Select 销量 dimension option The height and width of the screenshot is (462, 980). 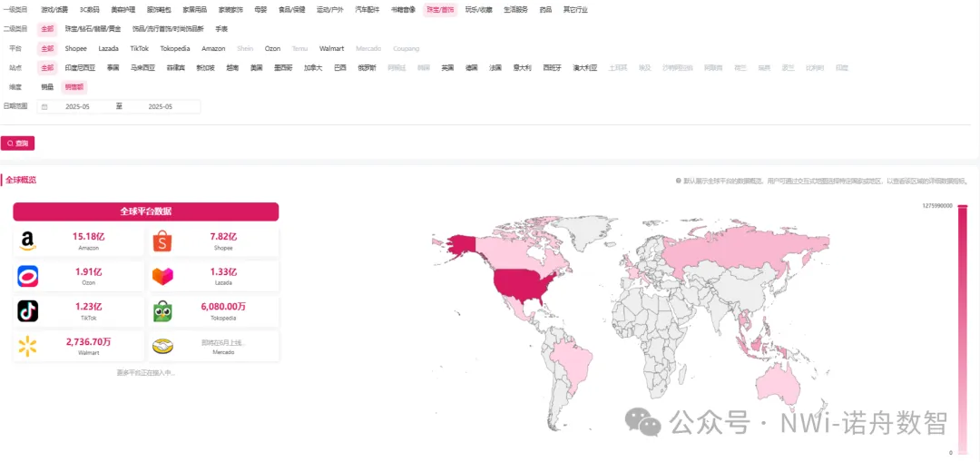pos(47,87)
